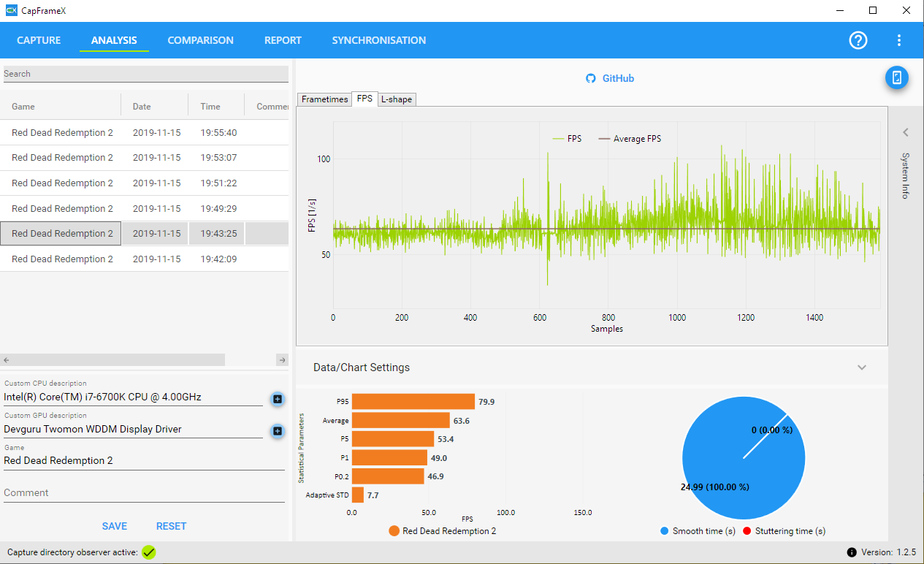Sort records by Date column header
This screenshot has height=564, width=924.
click(155, 107)
